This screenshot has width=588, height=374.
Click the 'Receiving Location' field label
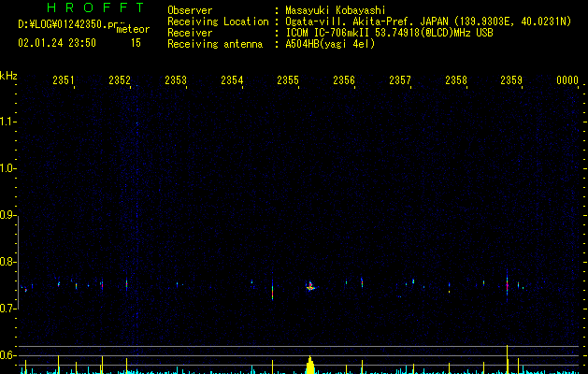(218, 22)
